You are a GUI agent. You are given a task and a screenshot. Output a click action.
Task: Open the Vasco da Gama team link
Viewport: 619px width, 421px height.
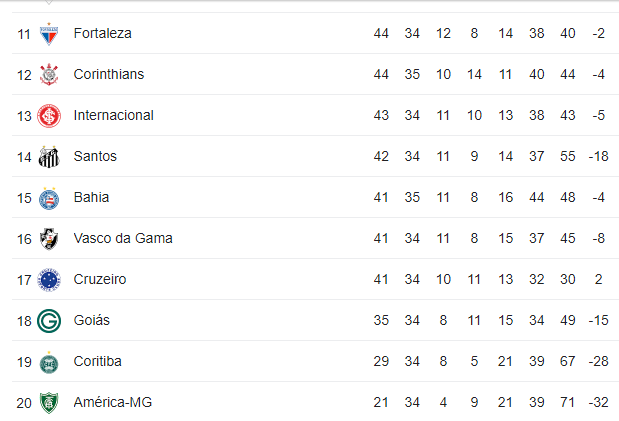pos(123,239)
